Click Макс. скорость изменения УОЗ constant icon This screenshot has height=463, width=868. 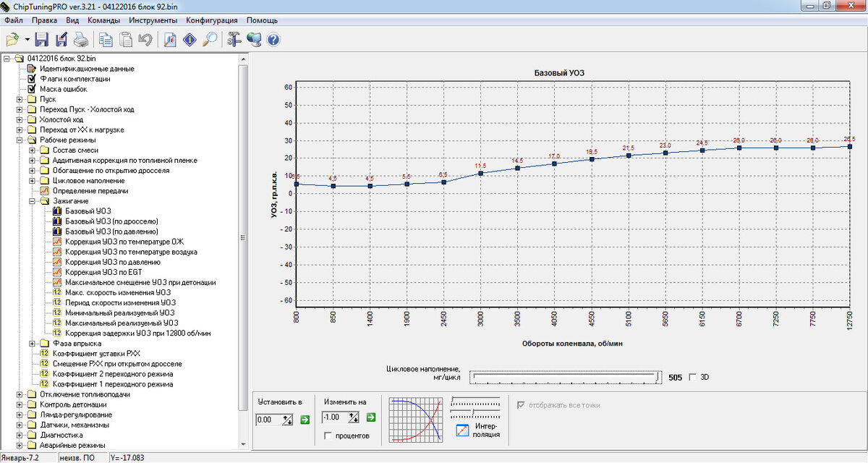pyautogui.click(x=59, y=292)
